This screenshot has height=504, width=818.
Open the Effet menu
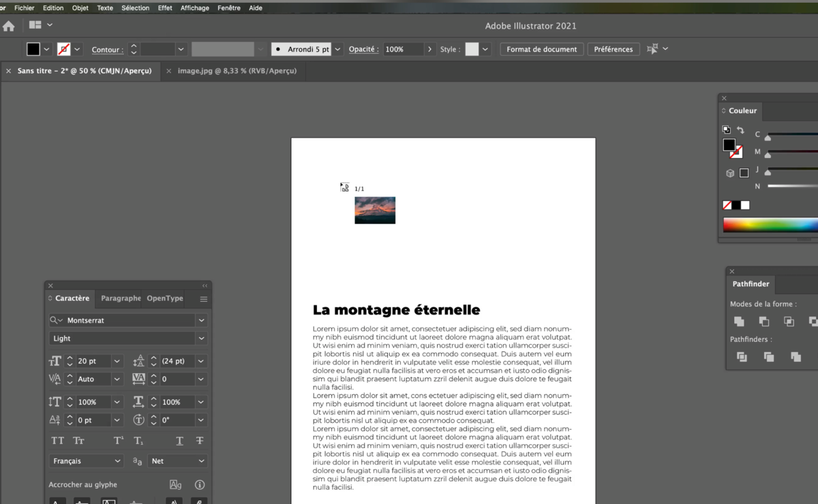tap(165, 8)
